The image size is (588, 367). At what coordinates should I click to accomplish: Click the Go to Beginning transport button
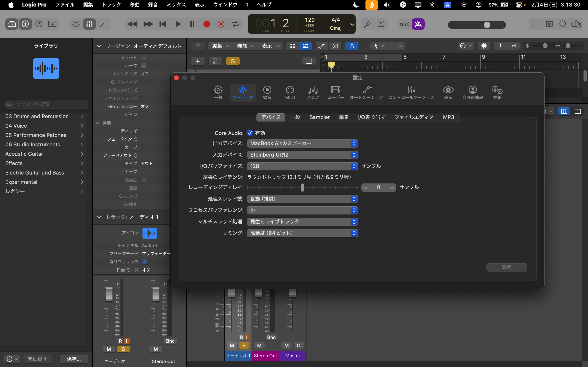pyautogui.click(x=163, y=24)
